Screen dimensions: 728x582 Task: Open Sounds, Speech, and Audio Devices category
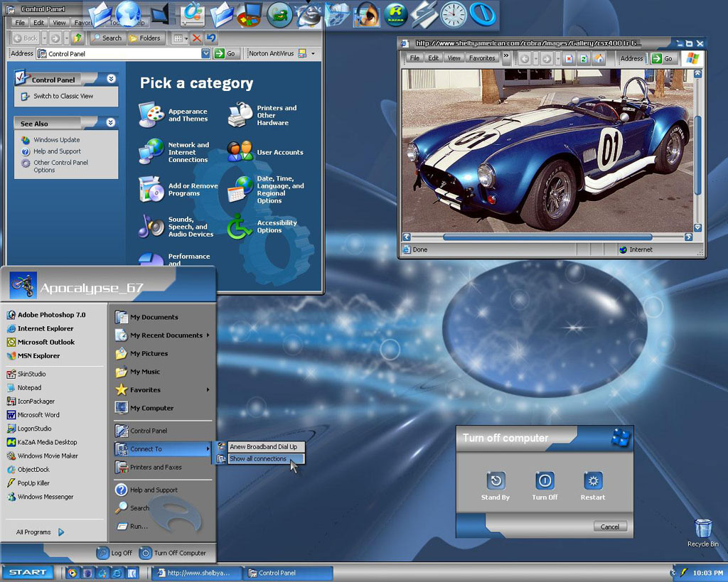[x=176, y=227]
